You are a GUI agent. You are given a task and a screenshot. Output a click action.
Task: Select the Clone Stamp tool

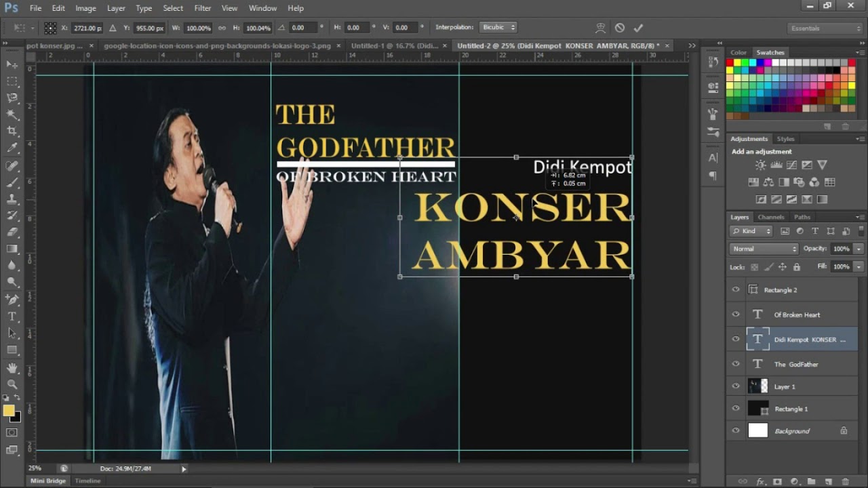pyautogui.click(x=12, y=199)
